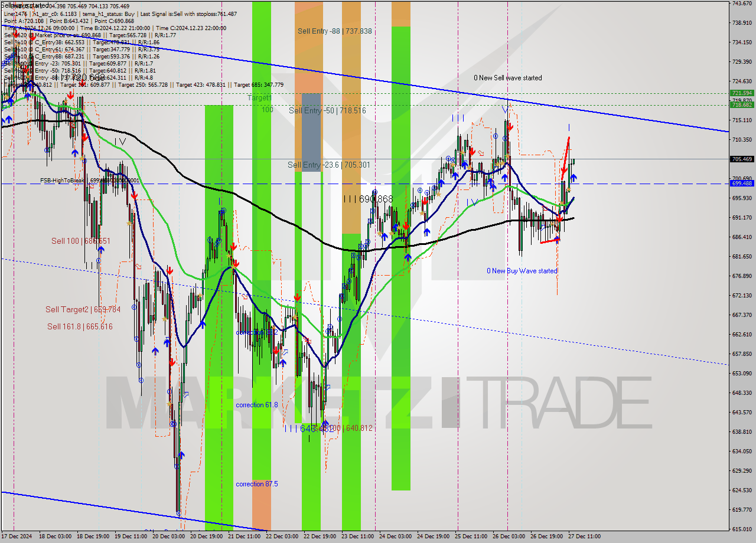Click the 681.650 price axis value

(742, 257)
